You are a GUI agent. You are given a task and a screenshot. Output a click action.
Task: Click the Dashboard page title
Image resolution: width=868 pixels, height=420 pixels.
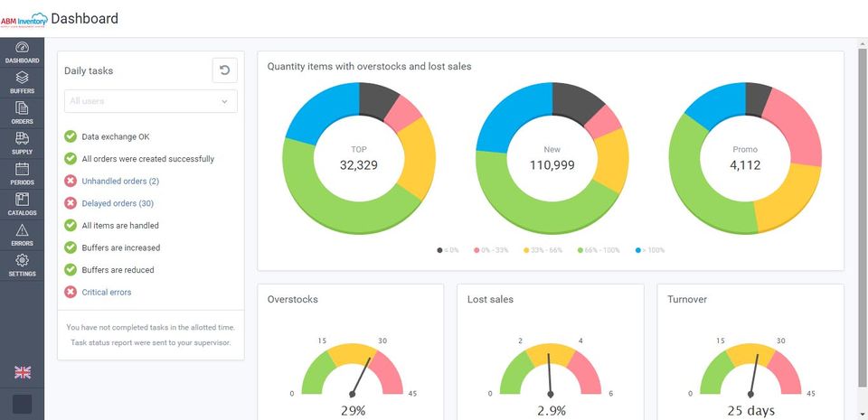[x=85, y=19]
